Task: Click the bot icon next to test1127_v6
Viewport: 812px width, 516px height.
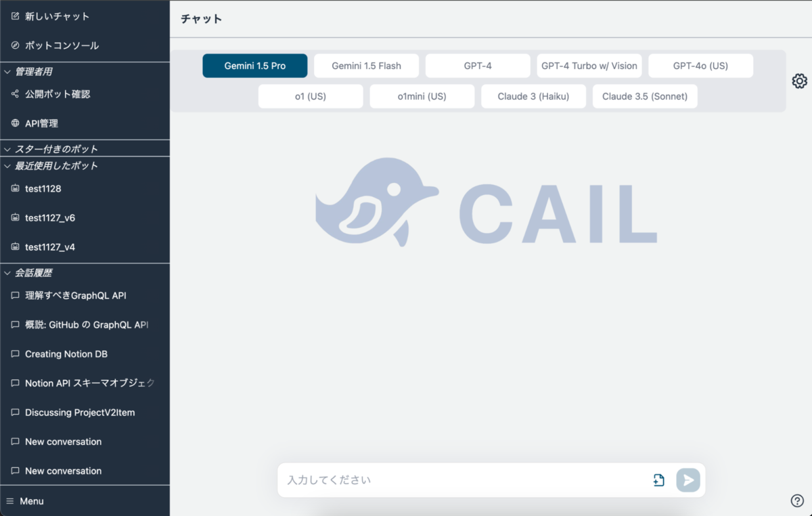Action: click(16, 217)
